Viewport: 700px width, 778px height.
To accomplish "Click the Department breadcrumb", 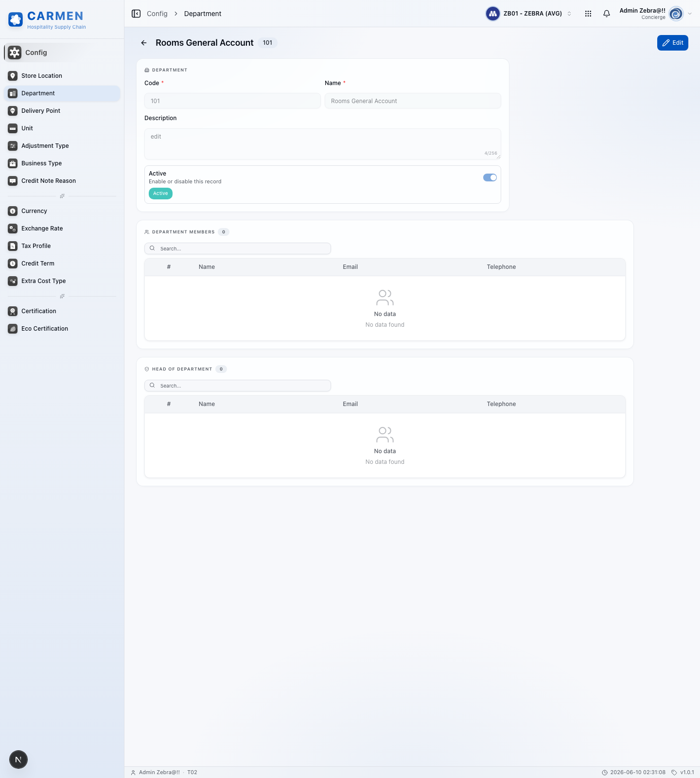I will pos(203,14).
